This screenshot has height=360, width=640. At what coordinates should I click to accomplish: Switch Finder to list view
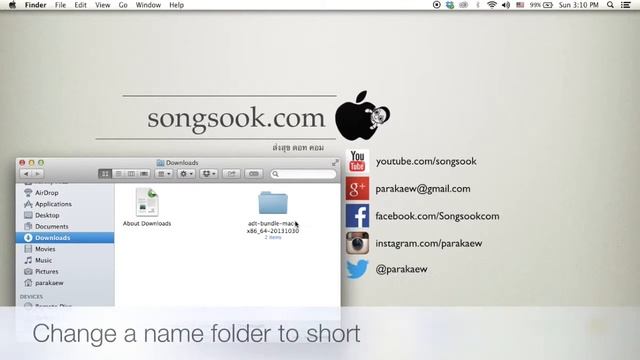coord(118,174)
